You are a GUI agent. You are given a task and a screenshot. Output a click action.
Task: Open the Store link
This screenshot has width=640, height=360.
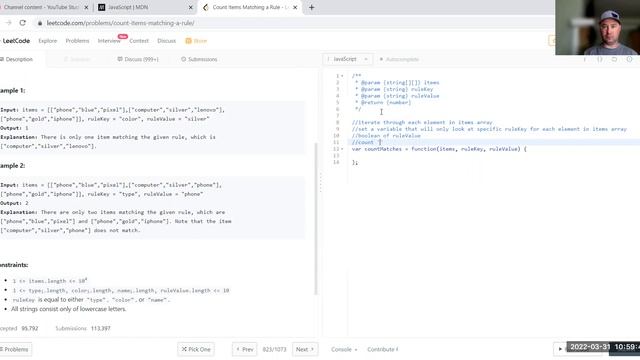(x=200, y=41)
